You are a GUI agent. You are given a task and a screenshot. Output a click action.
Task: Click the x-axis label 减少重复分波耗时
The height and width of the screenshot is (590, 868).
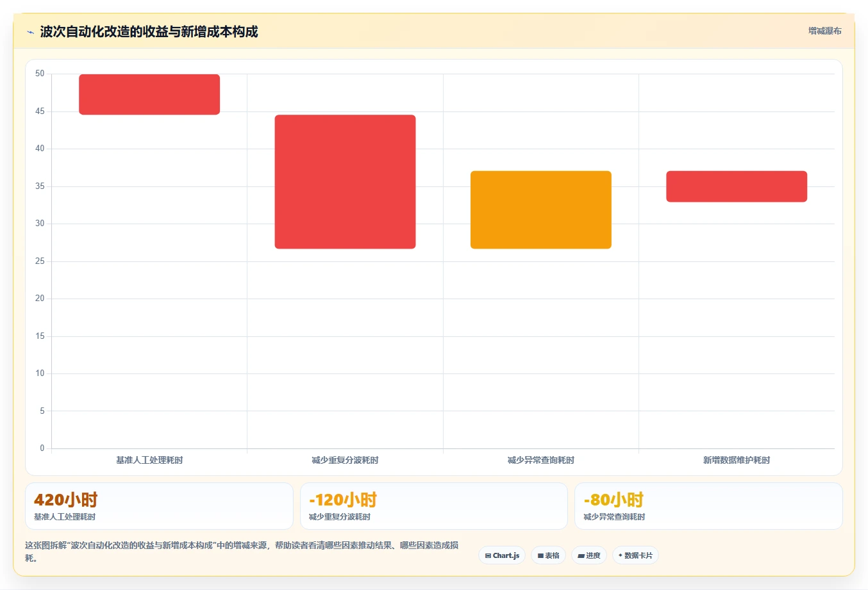(345, 460)
